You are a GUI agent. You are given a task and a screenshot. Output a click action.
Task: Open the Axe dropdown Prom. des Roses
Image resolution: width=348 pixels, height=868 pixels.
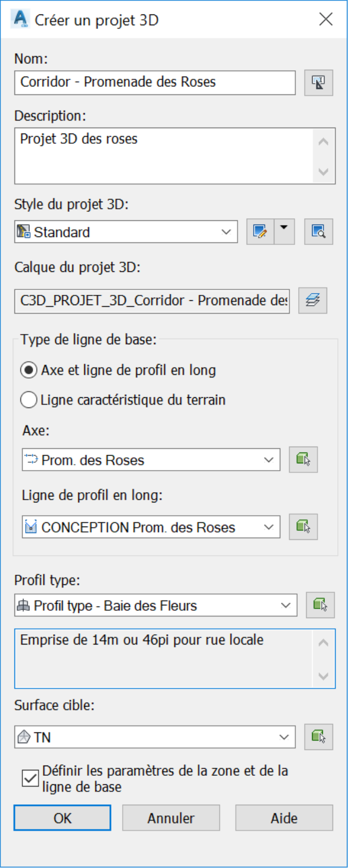(x=151, y=460)
